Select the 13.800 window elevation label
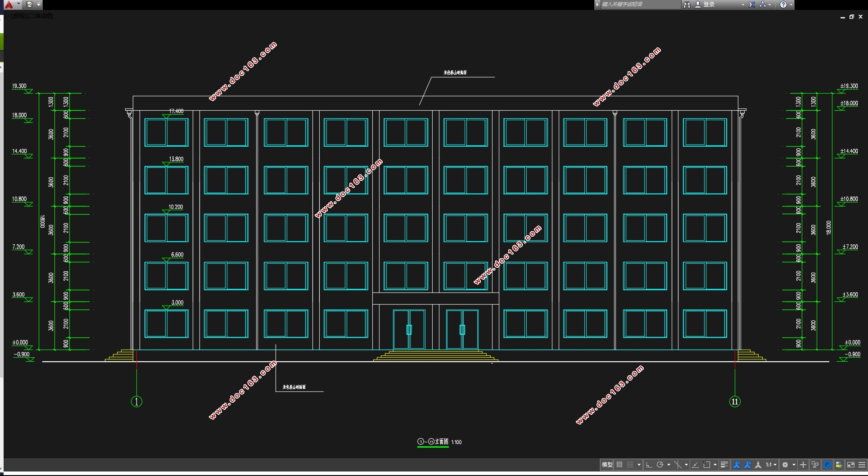The height and width of the screenshot is (476, 868). click(x=176, y=159)
